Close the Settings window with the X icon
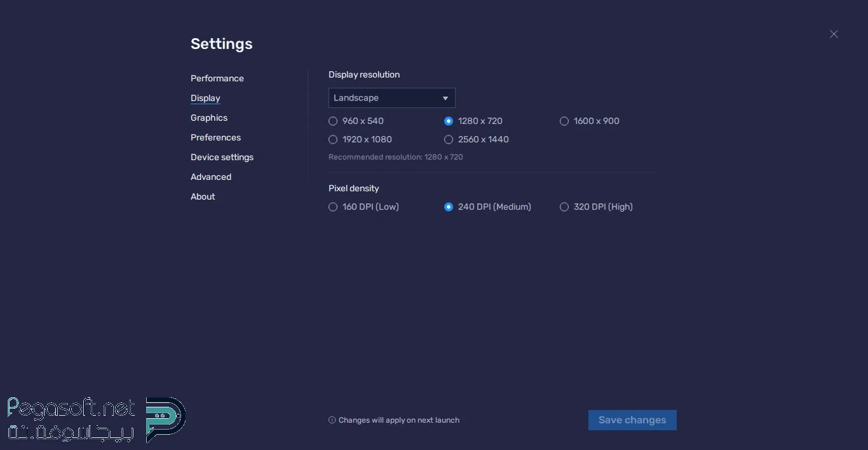868x450 pixels. point(834,34)
